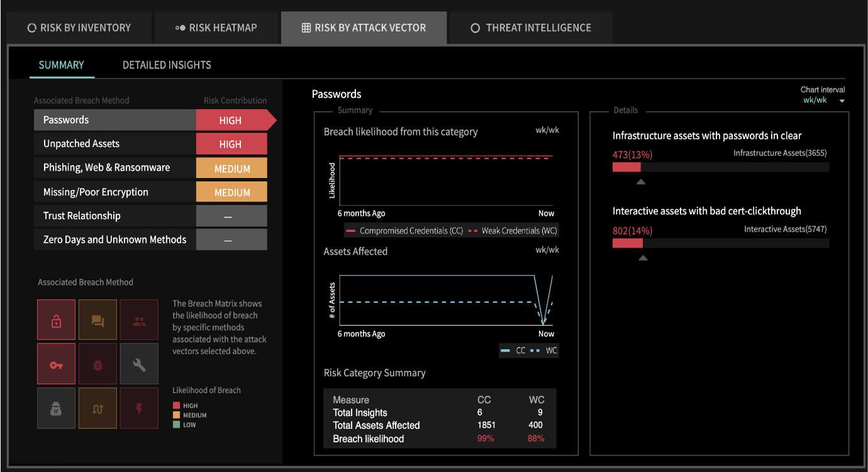This screenshot has width=868, height=472.
Task: Toggle WC series in Assets Affected legend
Action: tap(545, 350)
